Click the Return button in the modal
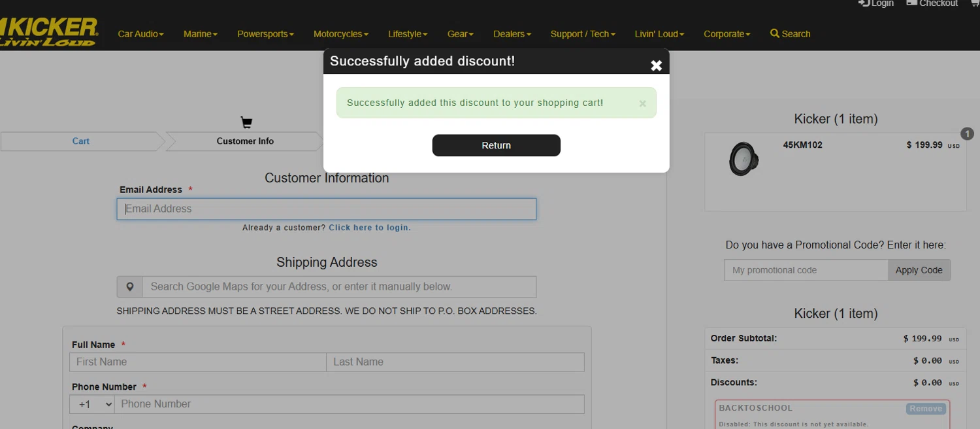The width and height of the screenshot is (980, 429). point(497,145)
